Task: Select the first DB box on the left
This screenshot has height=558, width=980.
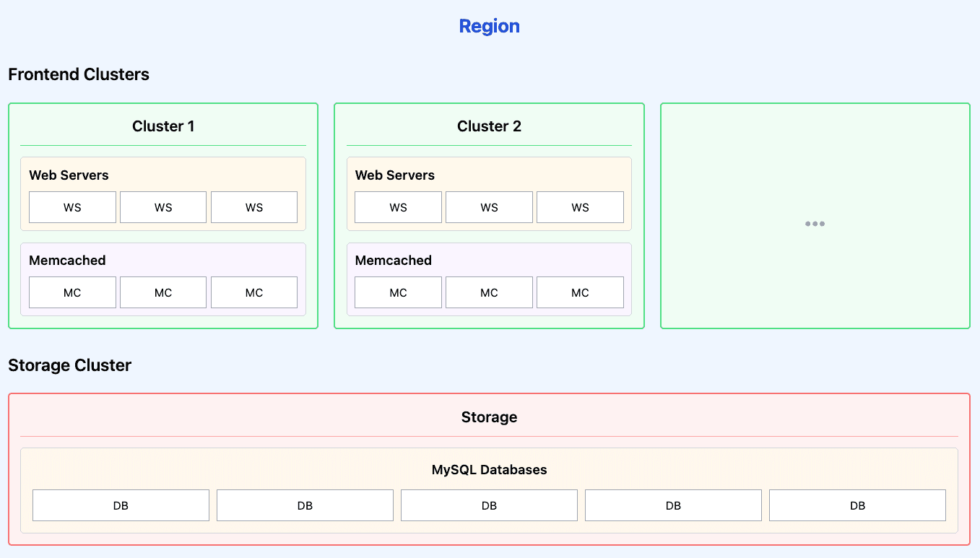Action: (x=121, y=505)
